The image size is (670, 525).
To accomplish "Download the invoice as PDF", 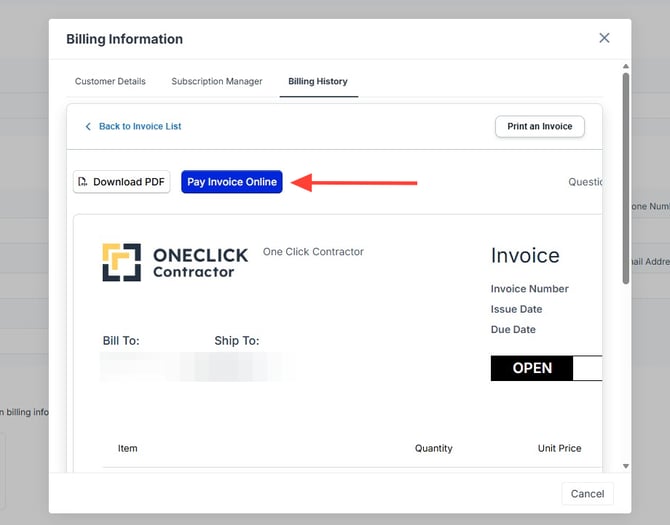I will tap(121, 182).
